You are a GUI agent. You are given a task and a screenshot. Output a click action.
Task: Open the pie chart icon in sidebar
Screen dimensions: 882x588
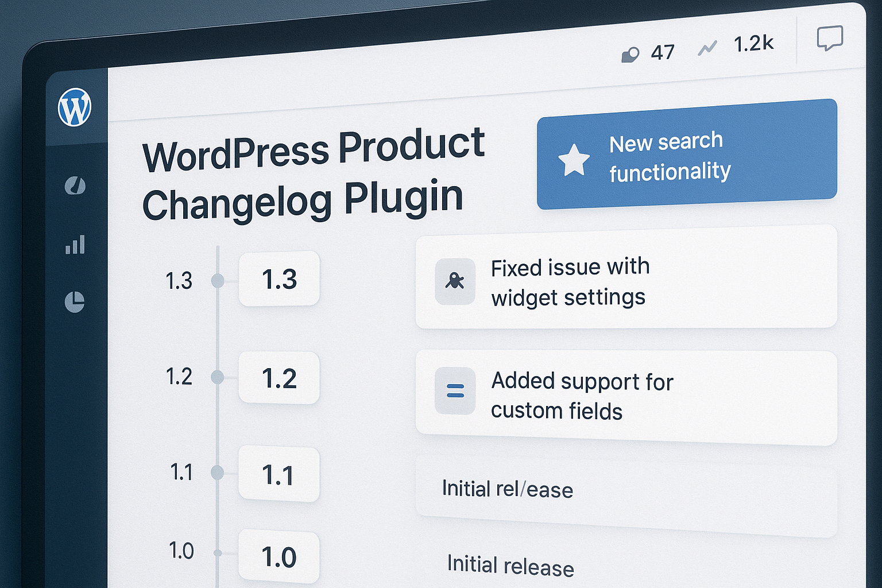75,301
